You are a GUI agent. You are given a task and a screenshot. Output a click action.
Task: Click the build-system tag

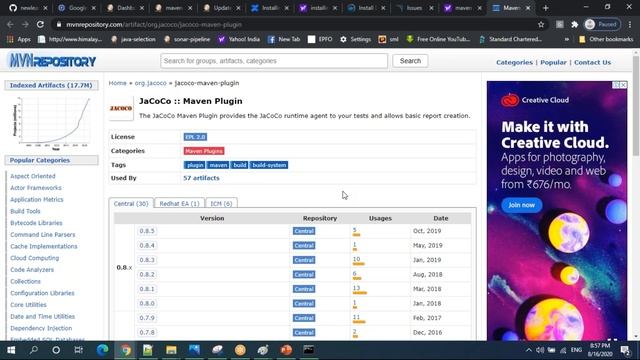pos(269,165)
